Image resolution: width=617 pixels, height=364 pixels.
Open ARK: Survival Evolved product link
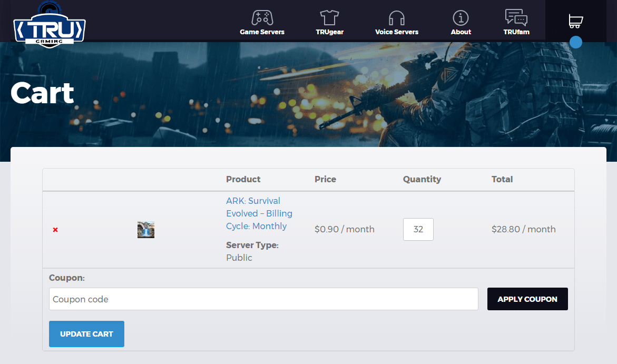259,213
